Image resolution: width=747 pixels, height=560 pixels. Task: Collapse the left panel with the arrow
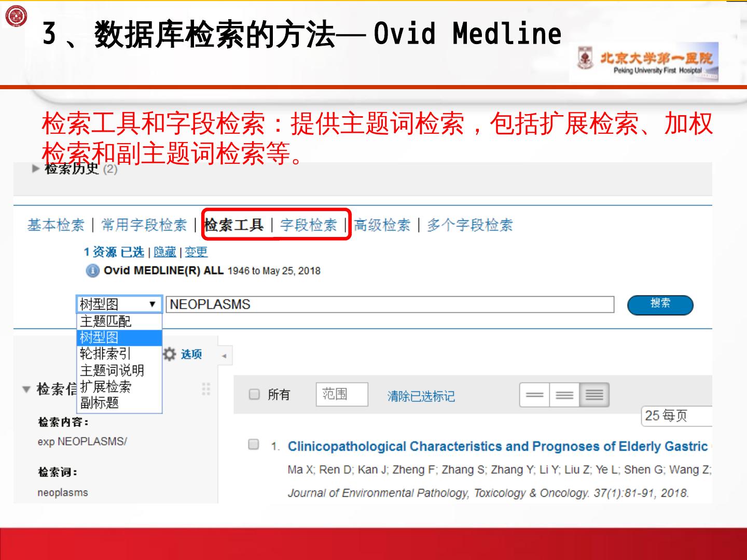224,356
